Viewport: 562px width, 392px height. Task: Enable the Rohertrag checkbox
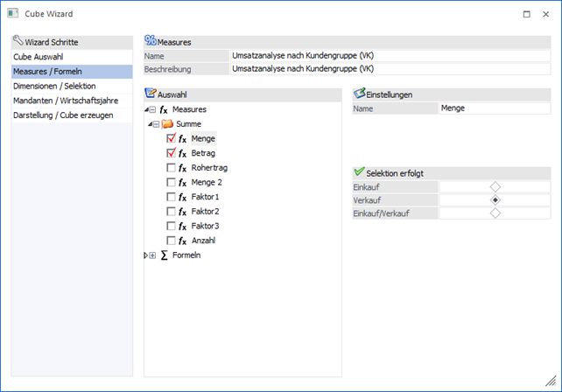click(x=171, y=167)
